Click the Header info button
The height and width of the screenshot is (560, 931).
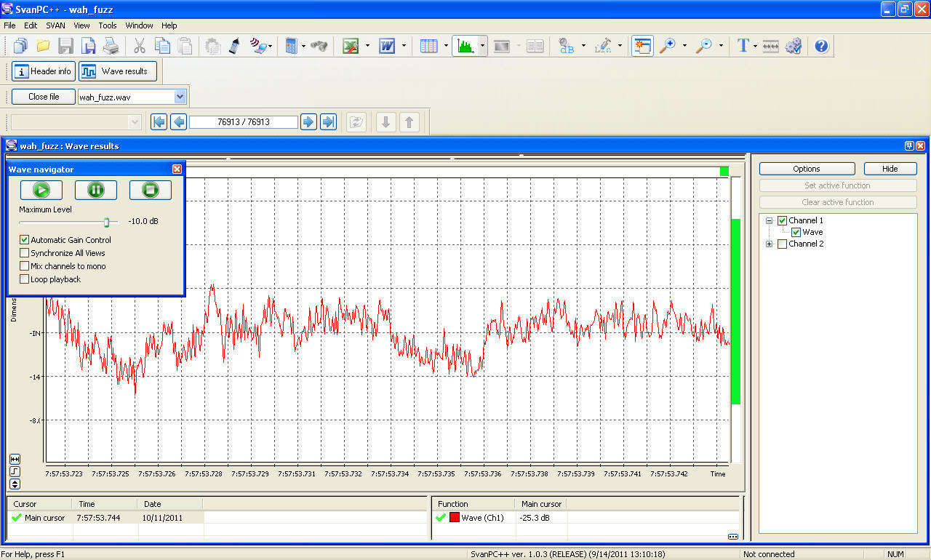point(44,71)
